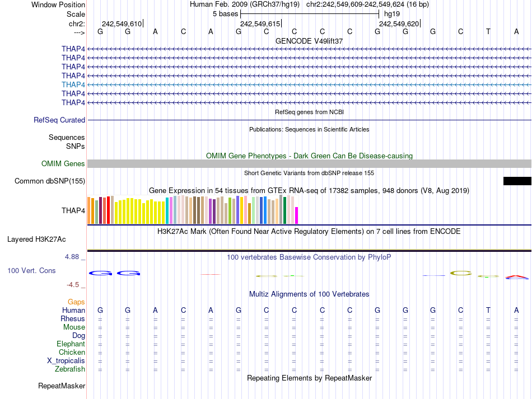Click the OMIM Genes track label
Viewport: 532px width, 399px height.
[63, 164]
